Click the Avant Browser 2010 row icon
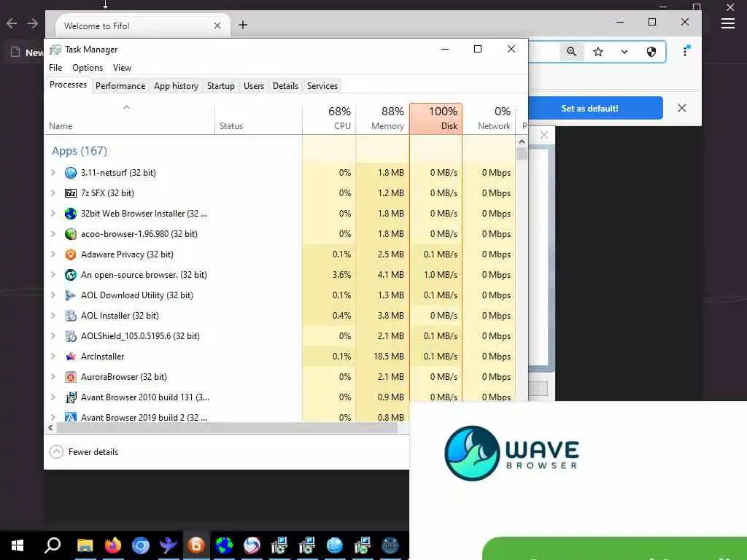 71,397
